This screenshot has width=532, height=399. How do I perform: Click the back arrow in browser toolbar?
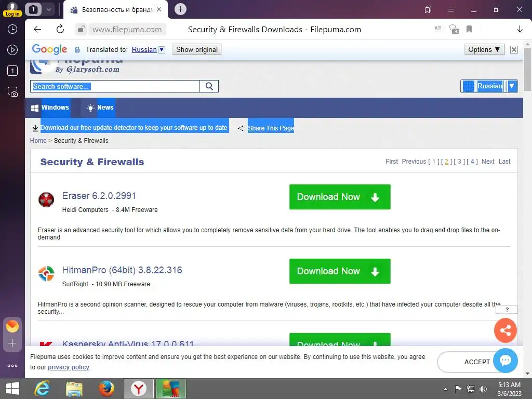pyautogui.click(x=37, y=29)
